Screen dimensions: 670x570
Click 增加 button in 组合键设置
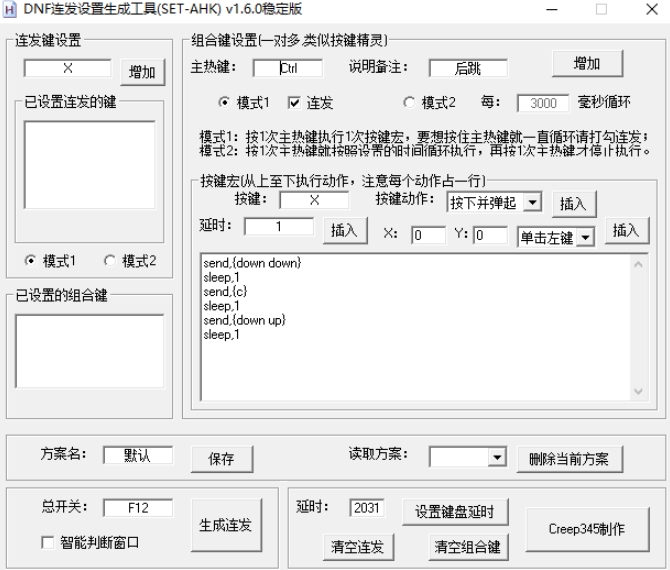coord(587,64)
